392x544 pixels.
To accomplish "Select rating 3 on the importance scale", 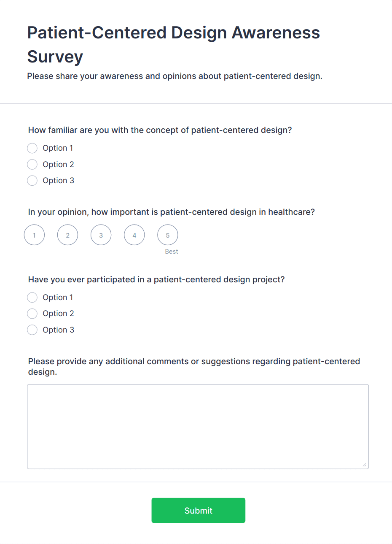I will (101, 235).
